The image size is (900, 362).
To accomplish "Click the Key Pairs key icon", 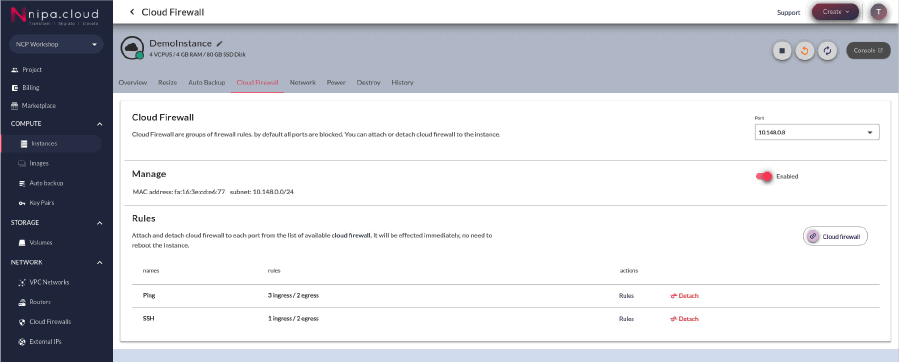I will pyautogui.click(x=22, y=203).
